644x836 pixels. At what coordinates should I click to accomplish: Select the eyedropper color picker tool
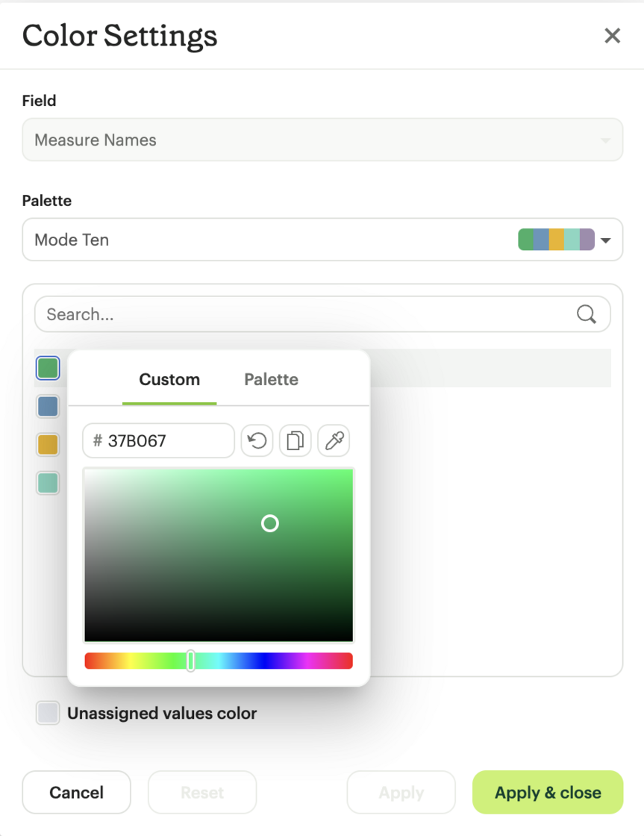click(333, 440)
